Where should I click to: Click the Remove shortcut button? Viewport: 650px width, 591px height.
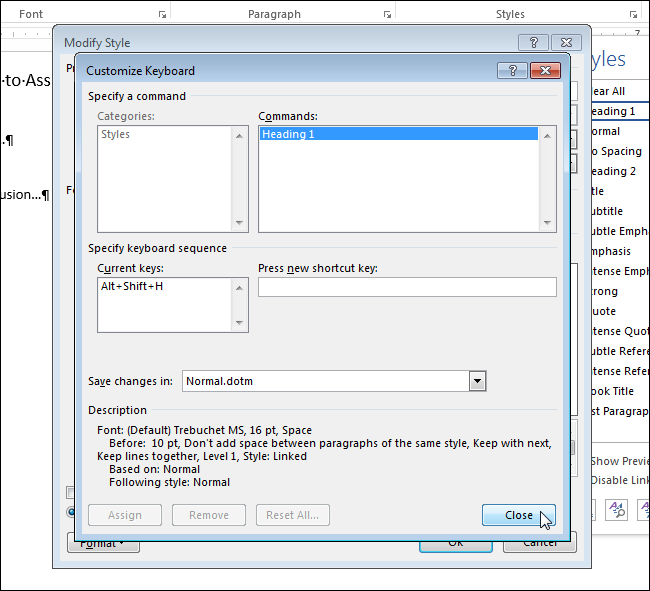(x=209, y=515)
